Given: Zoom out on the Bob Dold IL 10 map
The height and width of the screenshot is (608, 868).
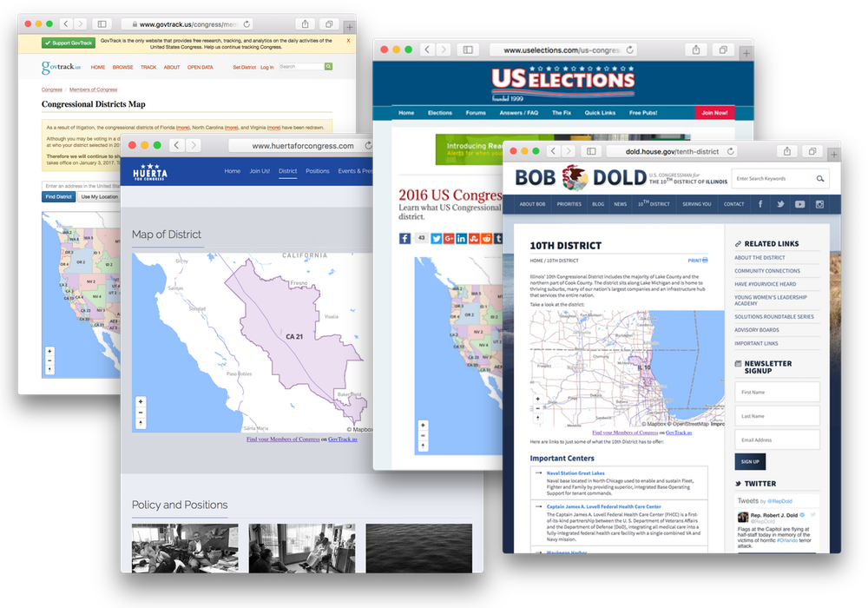Looking at the screenshot, I should tap(538, 409).
